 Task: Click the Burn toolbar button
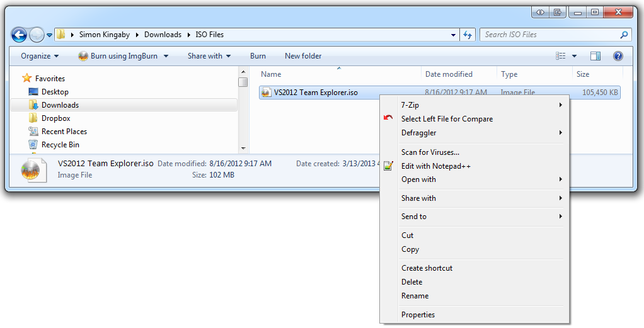click(258, 56)
